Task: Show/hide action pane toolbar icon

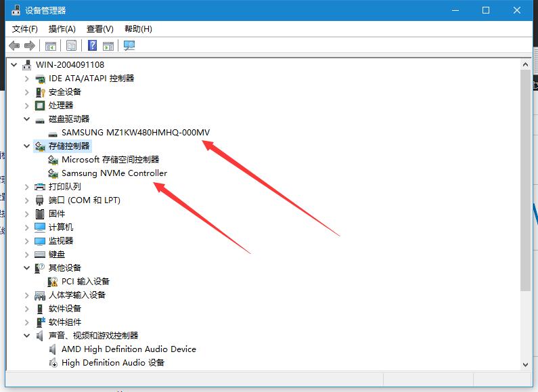Action: (108, 45)
